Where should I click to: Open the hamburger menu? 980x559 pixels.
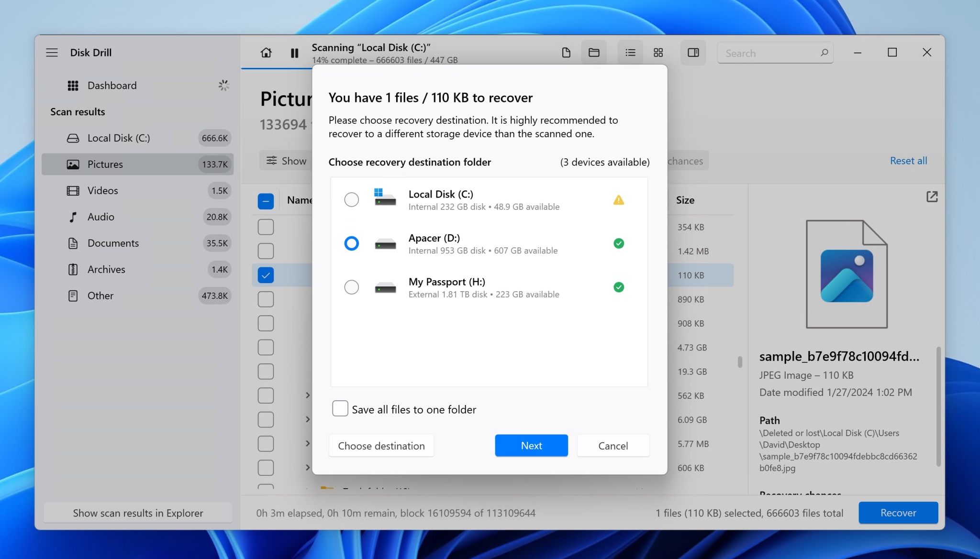(52, 53)
